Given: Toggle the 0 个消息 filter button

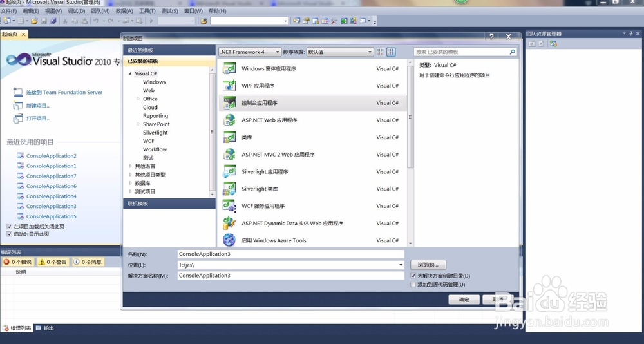Looking at the screenshot, I should (88, 262).
